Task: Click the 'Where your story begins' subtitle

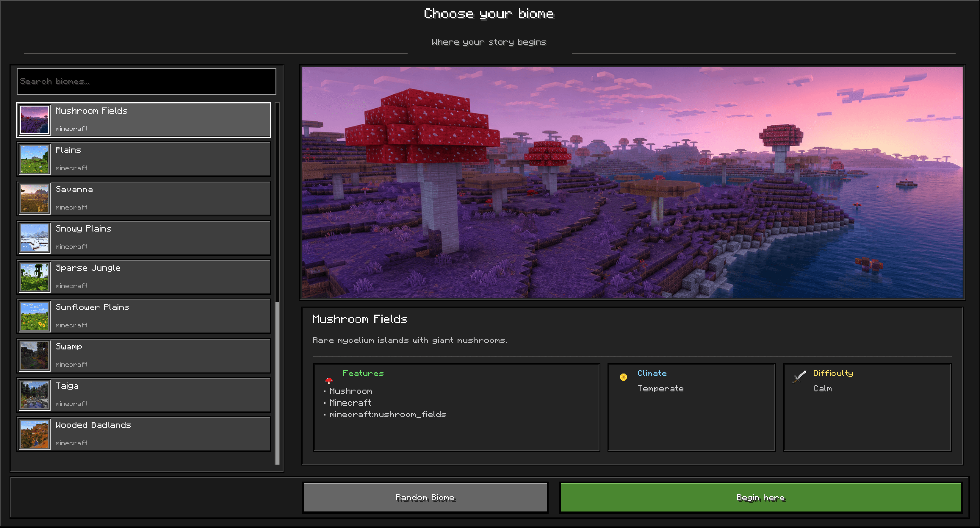Action: coord(489,42)
